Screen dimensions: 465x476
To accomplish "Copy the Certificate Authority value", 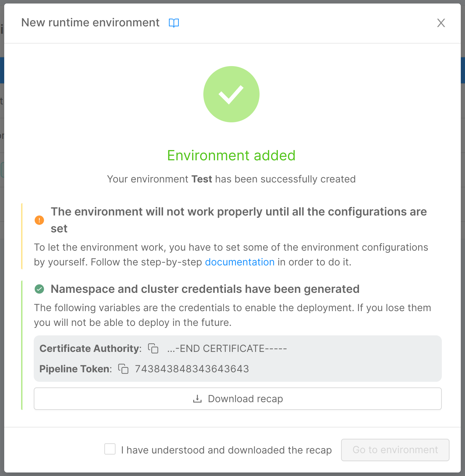I will [x=153, y=348].
